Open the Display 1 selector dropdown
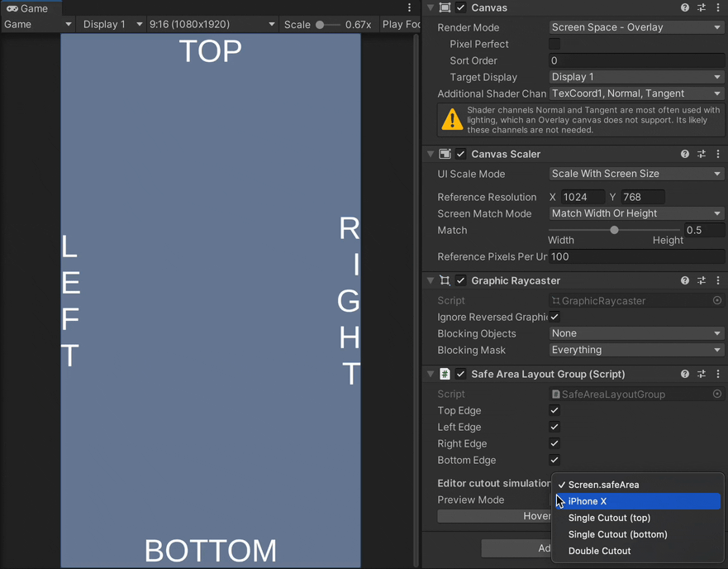This screenshot has height=569, width=728. pos(111,24)
